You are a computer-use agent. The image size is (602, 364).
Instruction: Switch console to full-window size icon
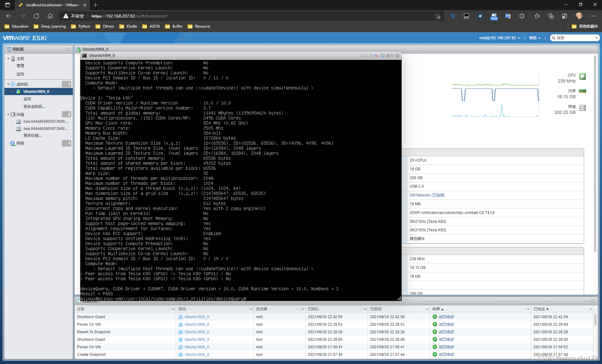pos(371,56)
